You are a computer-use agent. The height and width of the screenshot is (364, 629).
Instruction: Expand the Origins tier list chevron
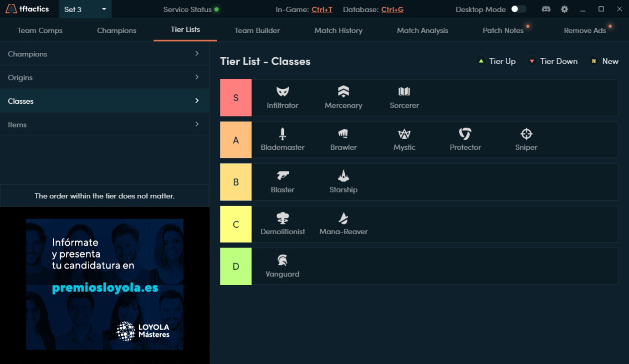click(197, 77)
